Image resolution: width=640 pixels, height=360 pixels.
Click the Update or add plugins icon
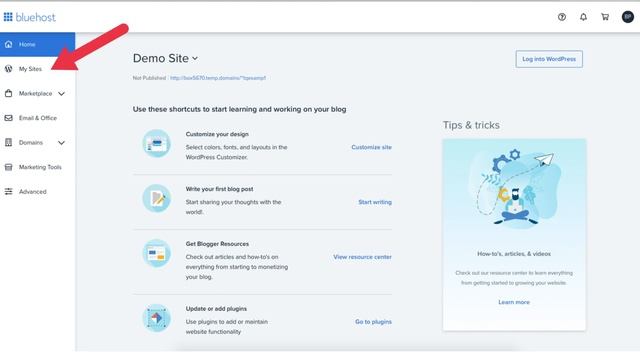click(156, 318)
